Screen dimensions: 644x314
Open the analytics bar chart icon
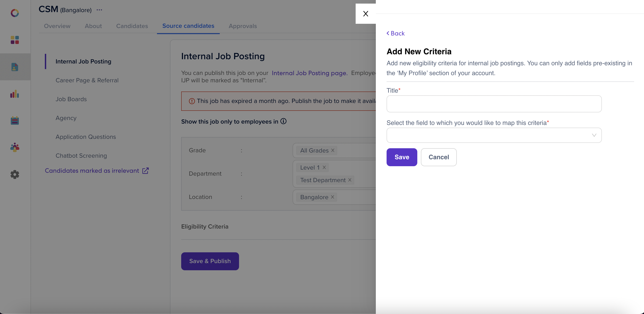click(15, 94)
